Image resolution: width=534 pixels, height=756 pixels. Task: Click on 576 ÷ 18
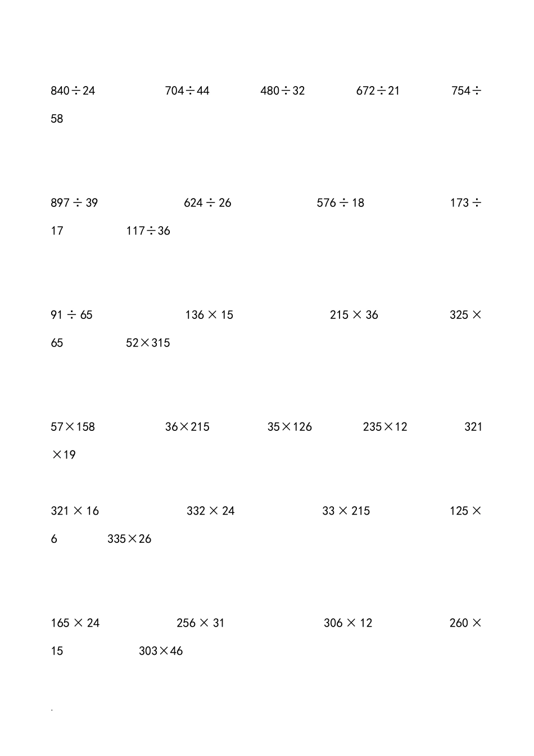(341, 202)
